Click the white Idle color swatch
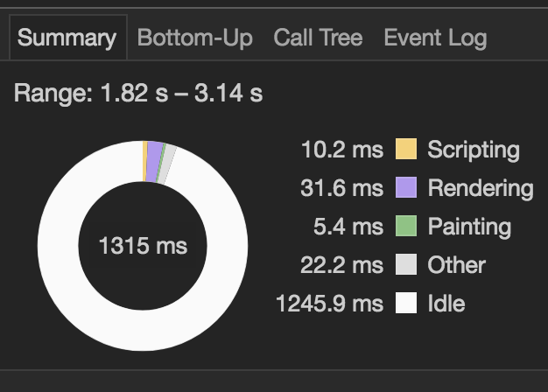548x392 pixels. pos(406,303)
